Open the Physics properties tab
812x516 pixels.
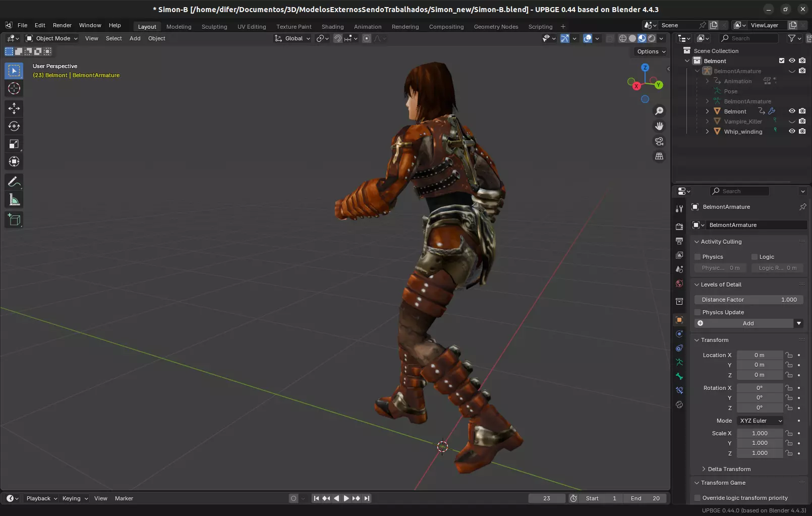click(x=679, y=334)
